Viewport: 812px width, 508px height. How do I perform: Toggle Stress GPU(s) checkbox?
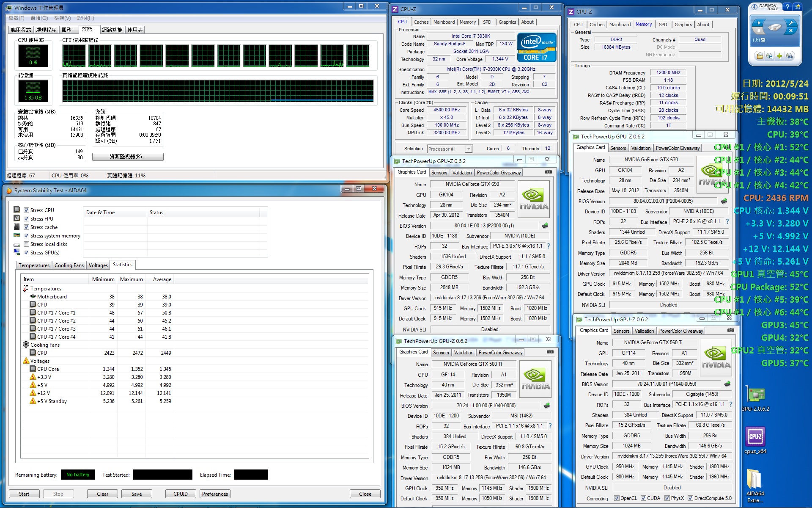(x=26, y=252)
